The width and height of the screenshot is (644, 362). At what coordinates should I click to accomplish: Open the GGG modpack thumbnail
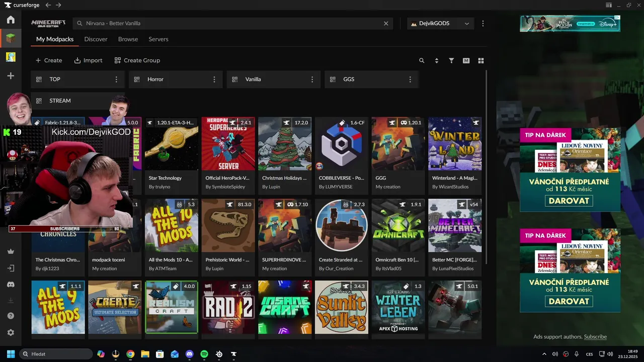[x=398, y=144]
